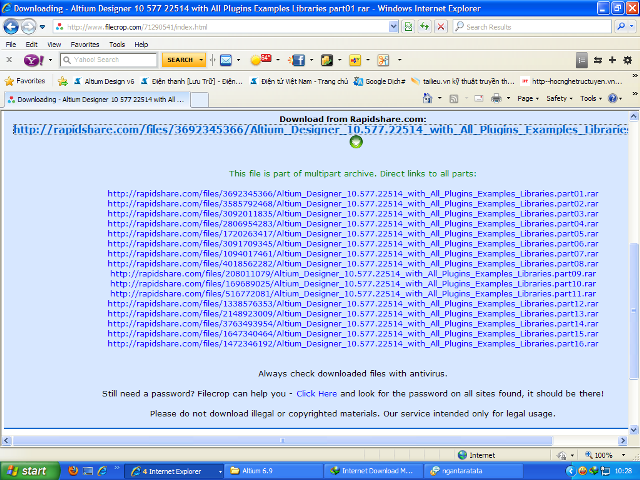This screenshot has width=640, height=480.
Task: Launch Firefox from quick launch
Action: click(x=73, y=471)
